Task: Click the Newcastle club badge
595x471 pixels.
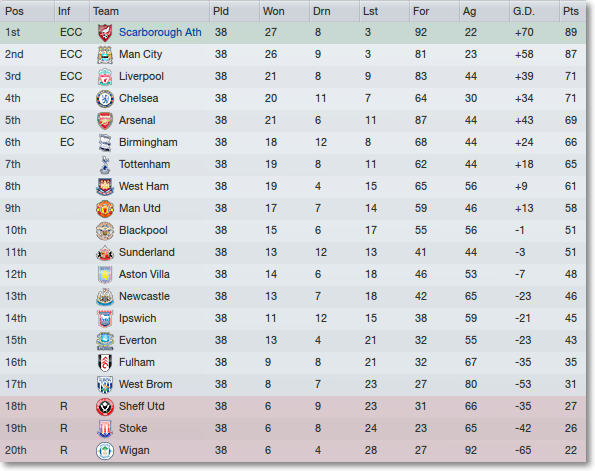Action: click(105, 297)
